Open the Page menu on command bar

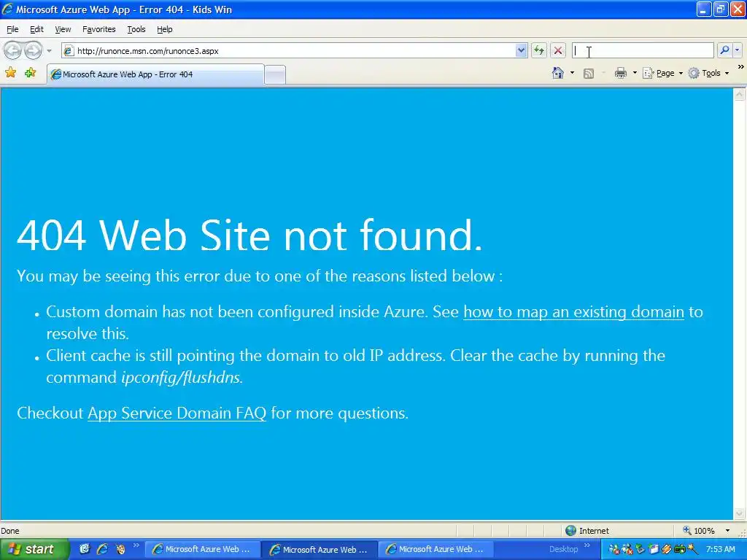pos(662,73)
